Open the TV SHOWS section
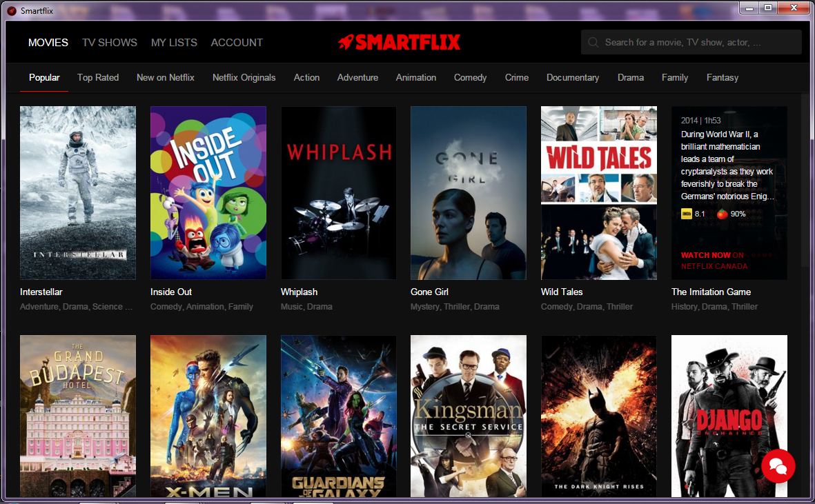 pyautogui.click(x=110, y=43)
